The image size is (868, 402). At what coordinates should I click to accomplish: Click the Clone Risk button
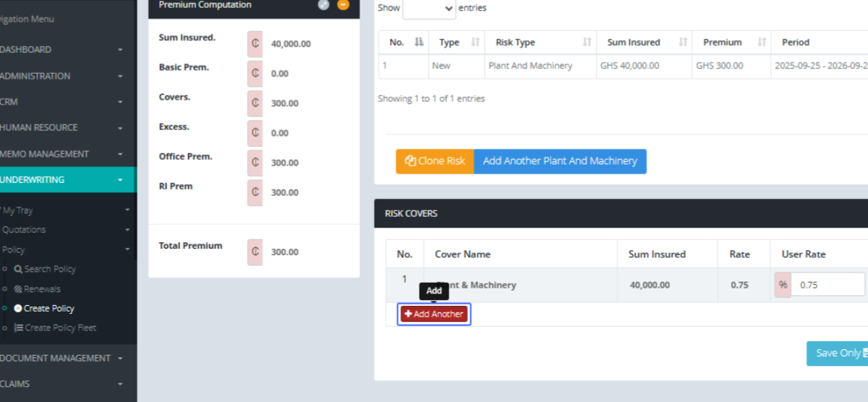pos(435,161)
